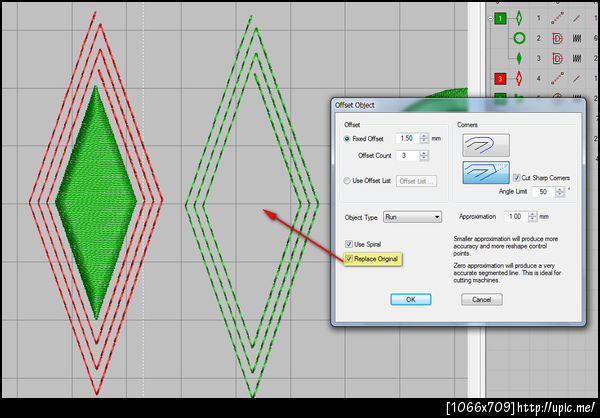The width and height of the screenshot is (600, 418).
Task: Click OK in Offset Object dialog
Action: (x=411, y=299)
